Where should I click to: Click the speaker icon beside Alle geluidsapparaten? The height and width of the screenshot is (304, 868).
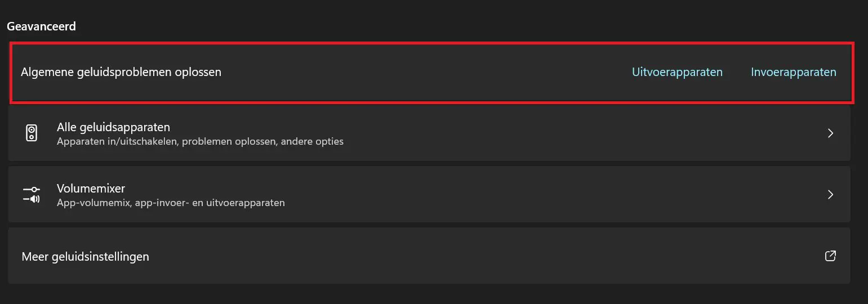(32, 133)
